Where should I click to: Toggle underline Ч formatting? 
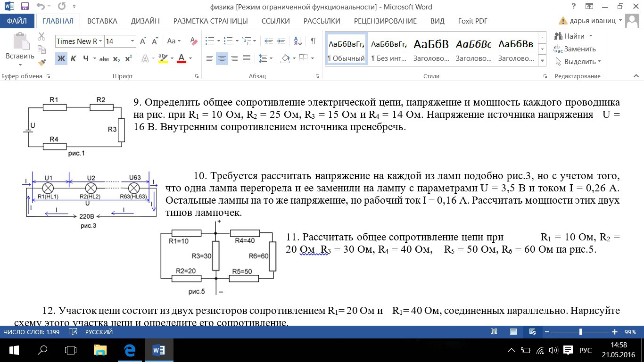(86, 59)
